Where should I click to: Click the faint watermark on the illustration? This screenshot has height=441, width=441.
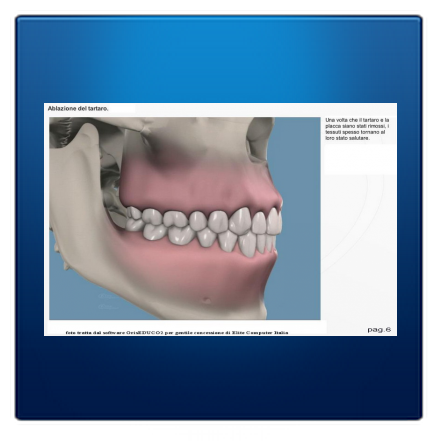click(108, 301)
